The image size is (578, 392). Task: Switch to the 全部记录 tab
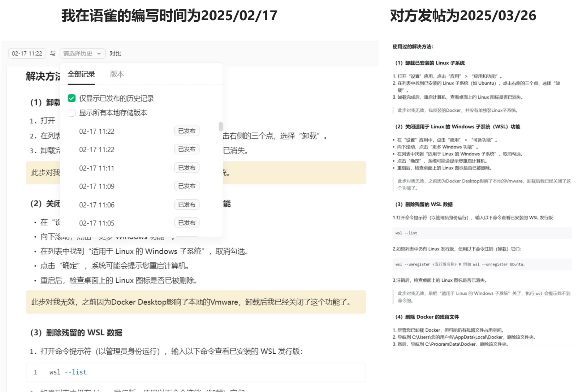coord(81,74)
